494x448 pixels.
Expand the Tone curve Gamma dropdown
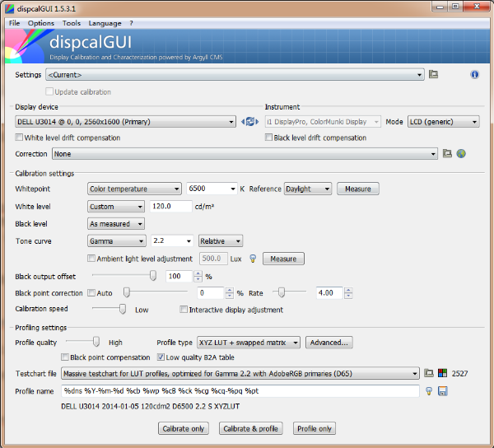click(117, 241)
